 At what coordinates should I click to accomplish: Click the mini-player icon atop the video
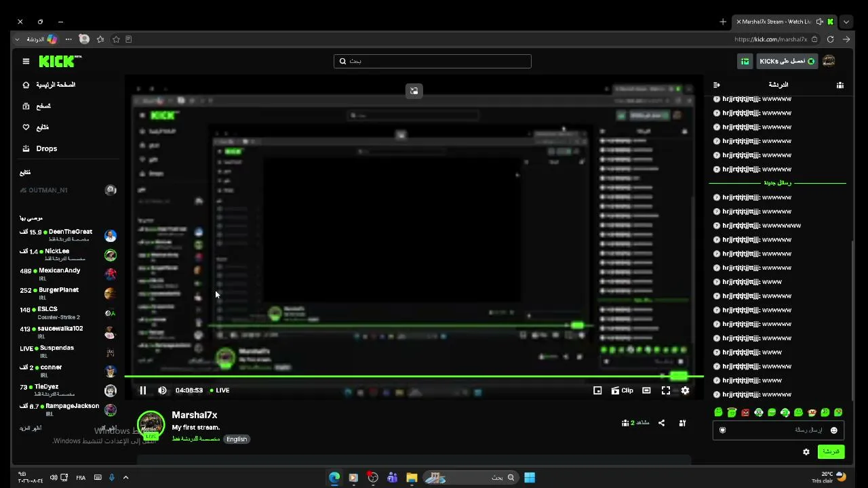tap(414, 91)
